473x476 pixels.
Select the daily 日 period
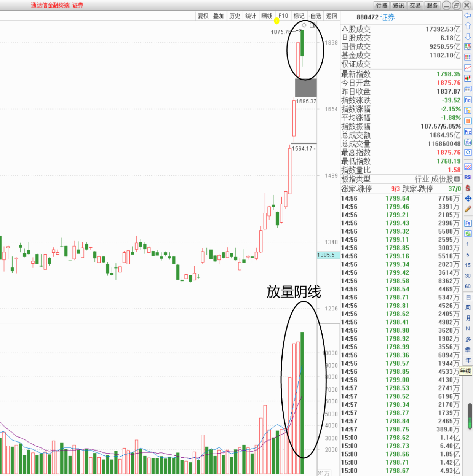(x=468, y=297)
